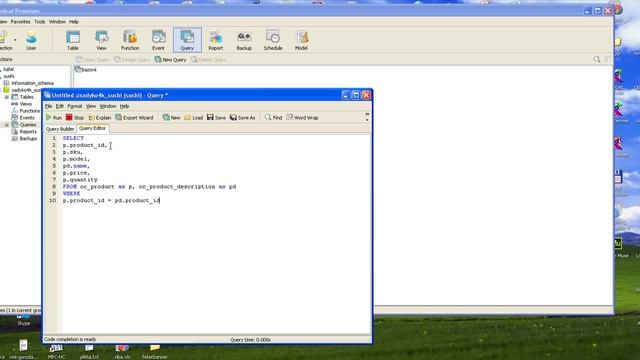Click the greyed Delete Query button
This screenshot has height=360, width=640.
click(209, 60)
